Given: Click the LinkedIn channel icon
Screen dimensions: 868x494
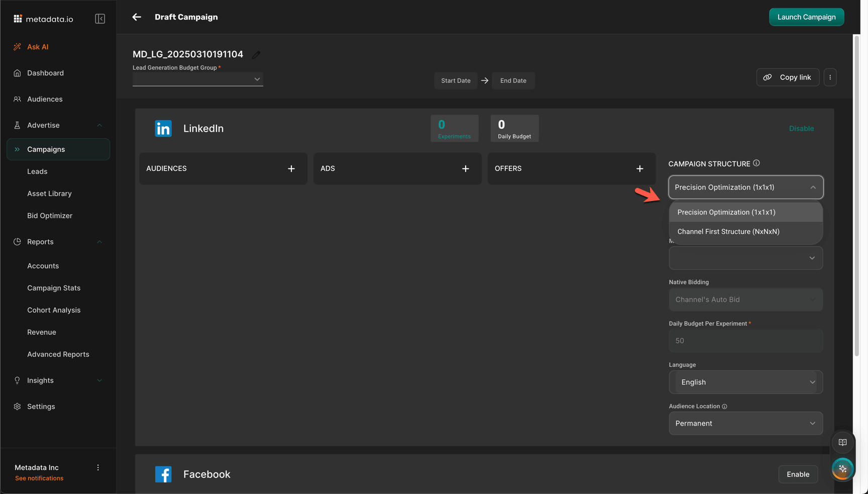Looking at the screenshot, I should pos(163,128).
